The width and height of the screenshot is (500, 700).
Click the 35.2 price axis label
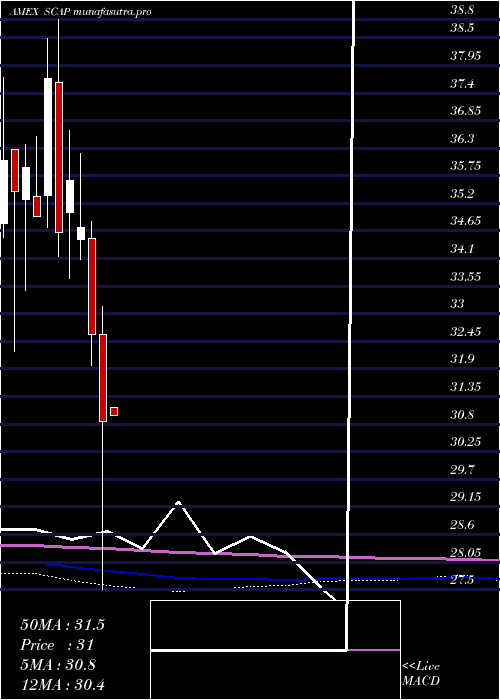coord(462,194)
